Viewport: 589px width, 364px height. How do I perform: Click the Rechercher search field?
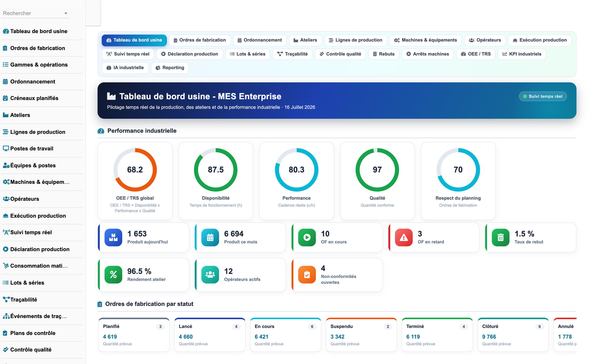pyautogui.click(x=35, y=13)
